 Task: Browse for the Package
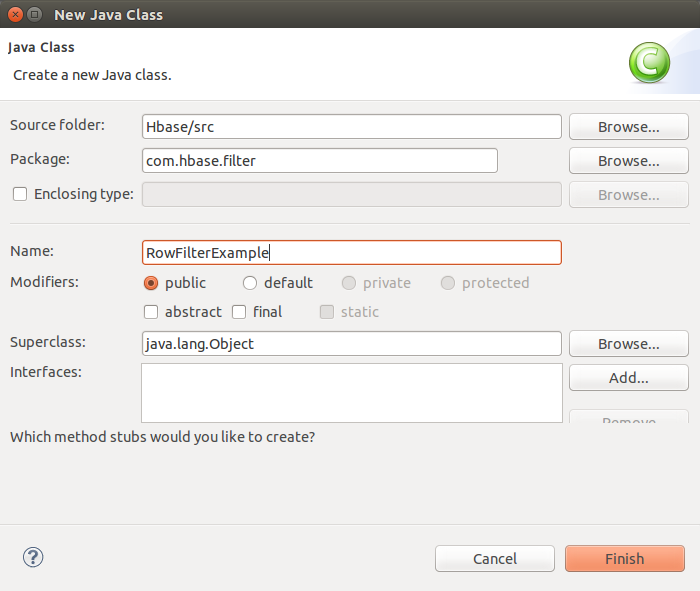pyautogui.click(x=628, y=161)
